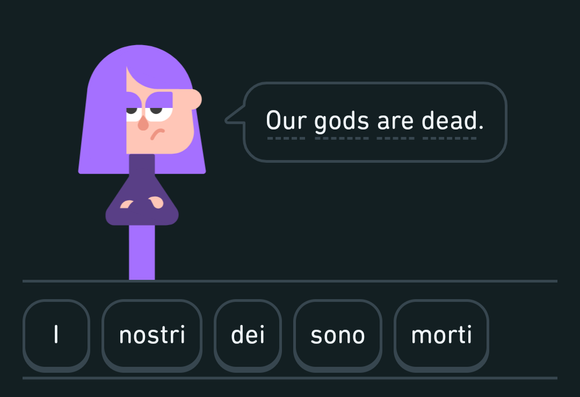The height and width of the screenshot is (397, 580).
Task: Click empty area inside speech bubble
Action: click(374, 150)
